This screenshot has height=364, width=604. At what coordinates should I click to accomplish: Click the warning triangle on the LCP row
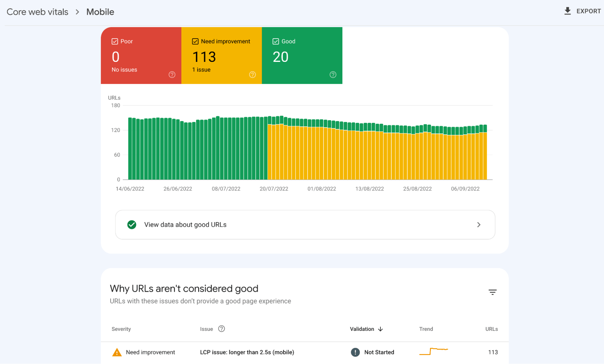tap(117, 352)
